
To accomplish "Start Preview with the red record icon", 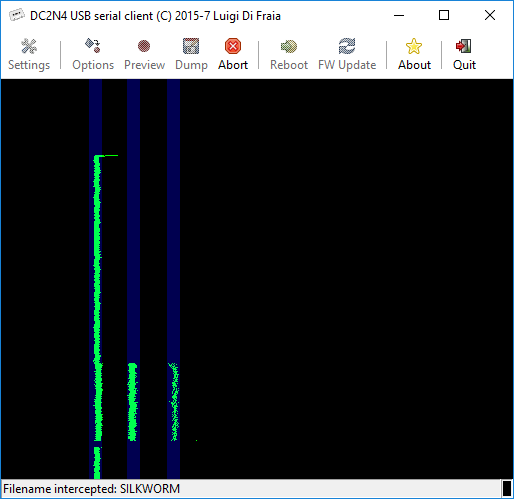I will tap(144, 54).
